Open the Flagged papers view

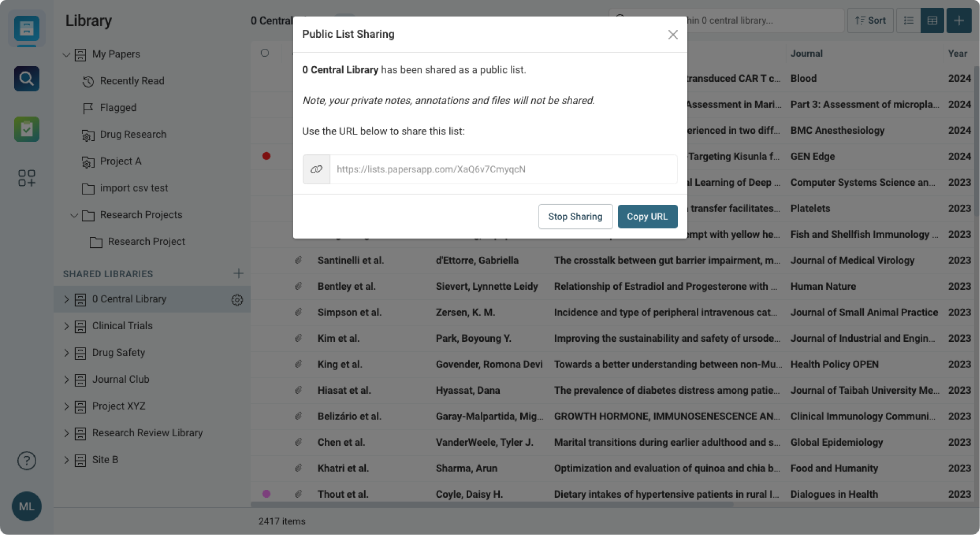118,108
